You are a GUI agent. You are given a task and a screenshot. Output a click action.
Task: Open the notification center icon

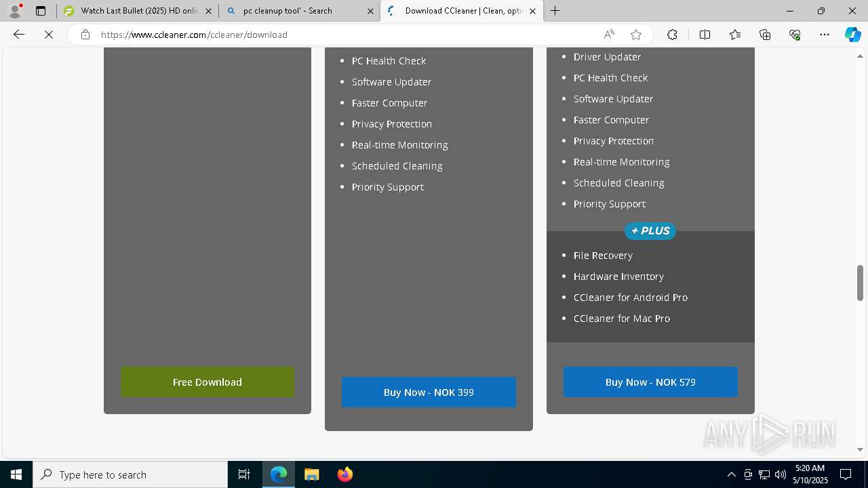pos(846,474)
